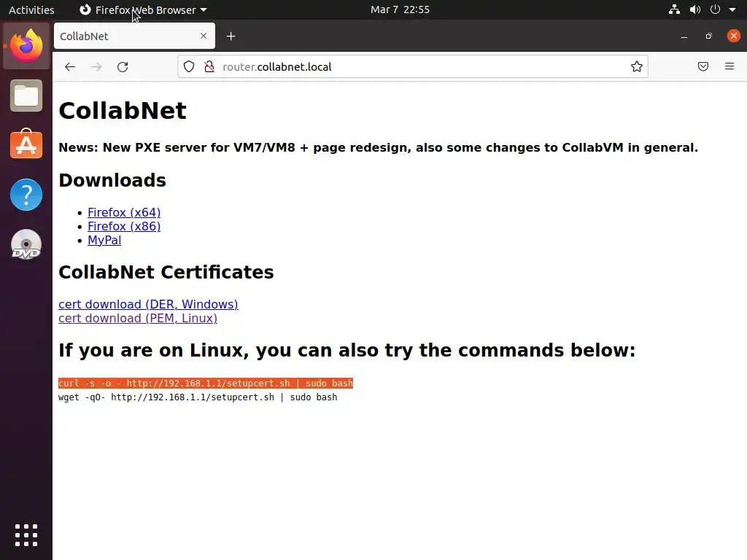
Task: Open a new tab with plus button
Action: coord(231,36)
